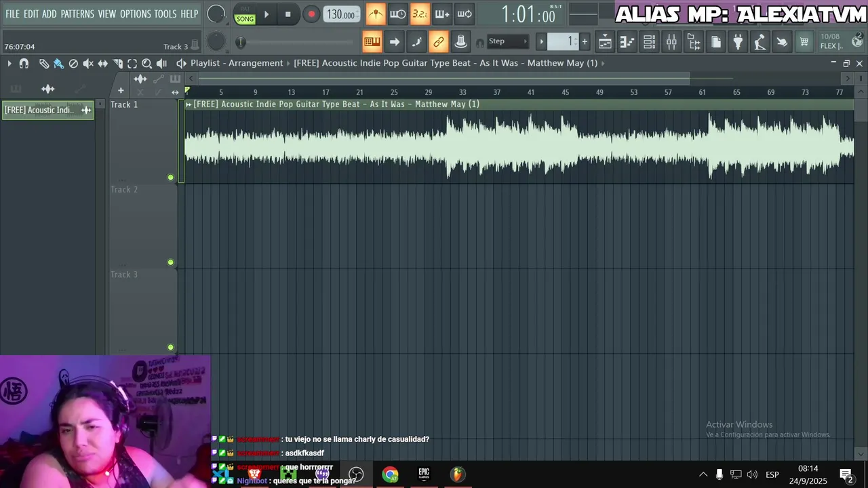Open the EDIT menu
This screenshot has width=868, height=488.
tap(31, 14)
